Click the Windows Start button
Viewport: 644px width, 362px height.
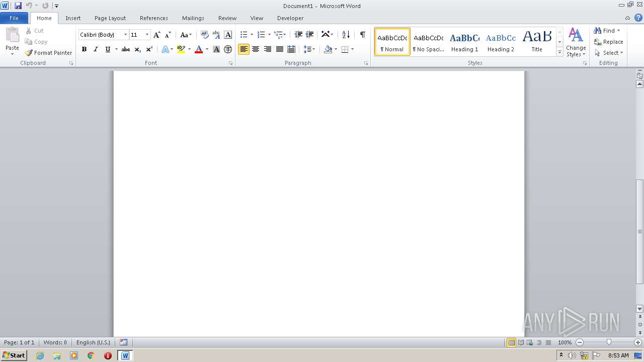(x=14, y=355)
